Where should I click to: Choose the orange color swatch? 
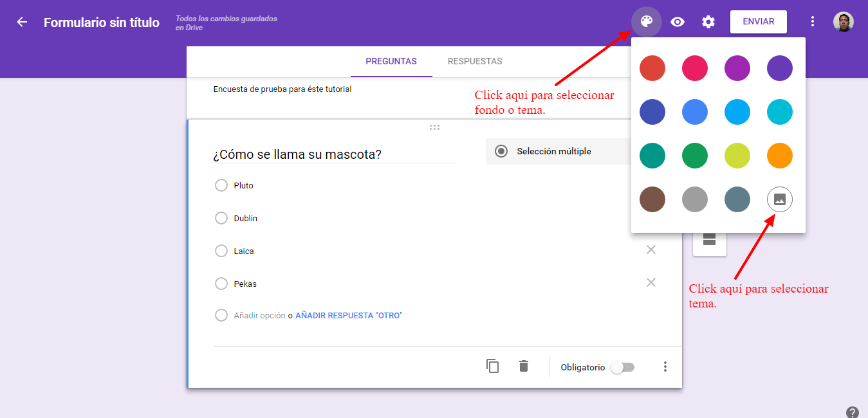click(780, 156)
